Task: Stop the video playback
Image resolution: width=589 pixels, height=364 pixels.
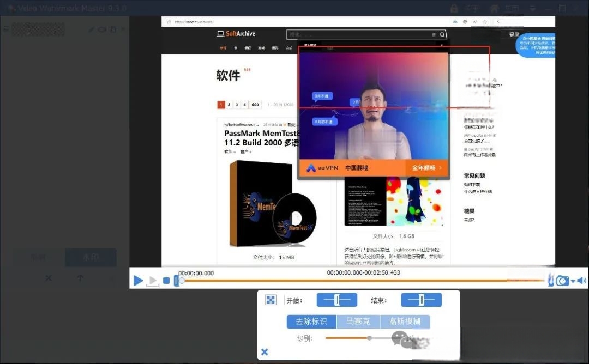Action: point(166,280)
